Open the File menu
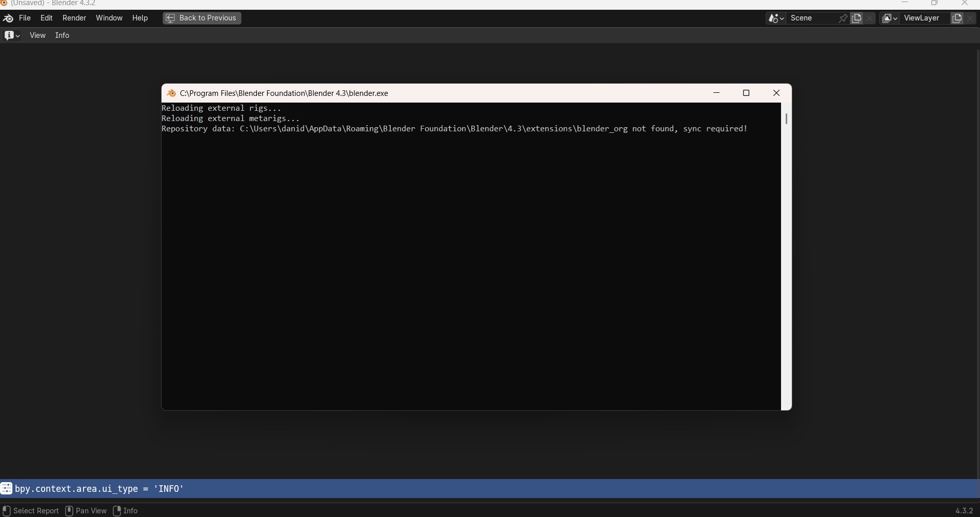Image resolution: width=980 pixels, height=517 pixels. [x=25, y=18]
